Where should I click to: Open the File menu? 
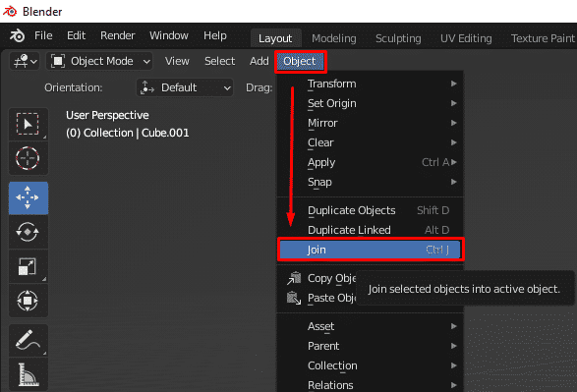pos(43,35)
